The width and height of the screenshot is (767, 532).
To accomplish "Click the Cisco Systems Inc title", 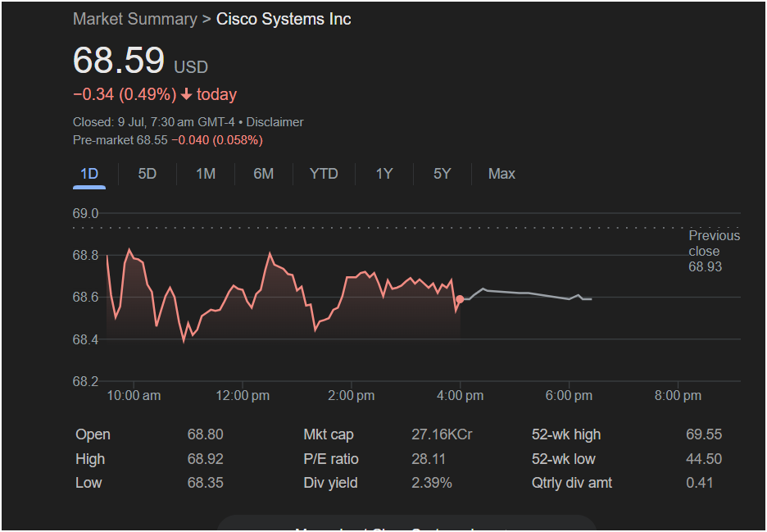I will click(284, 19).
